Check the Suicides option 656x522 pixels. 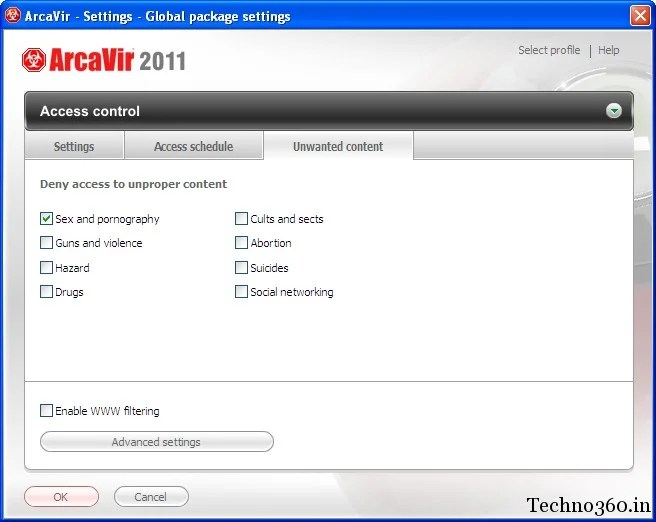pos(241,267)
